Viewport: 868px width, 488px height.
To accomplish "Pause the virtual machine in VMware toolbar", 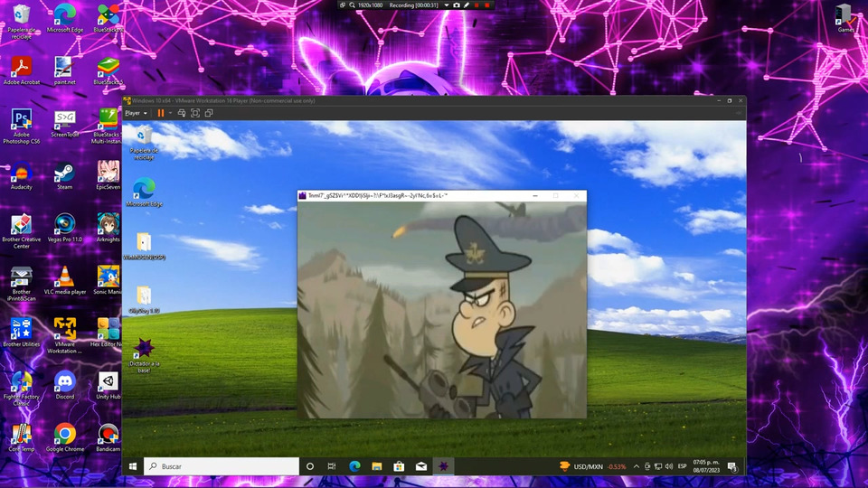I will pos(161,113).
